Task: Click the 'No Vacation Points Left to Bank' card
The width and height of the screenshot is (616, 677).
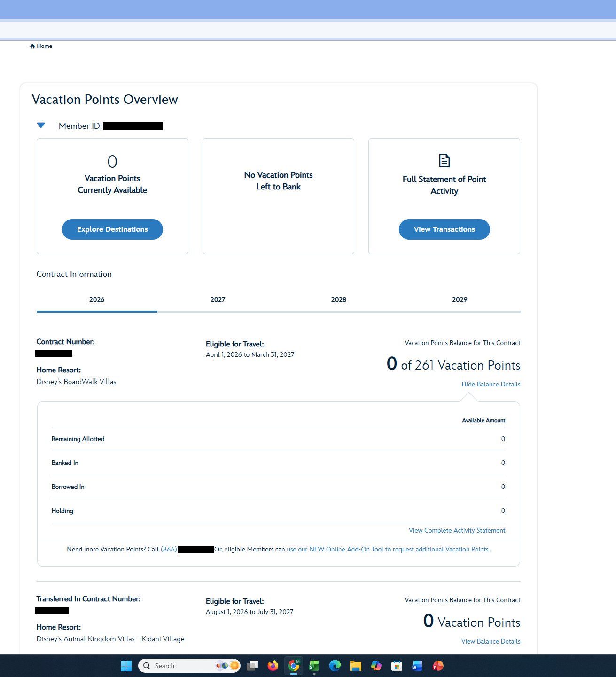Action: pyautogui.click(x=278, y=196)
